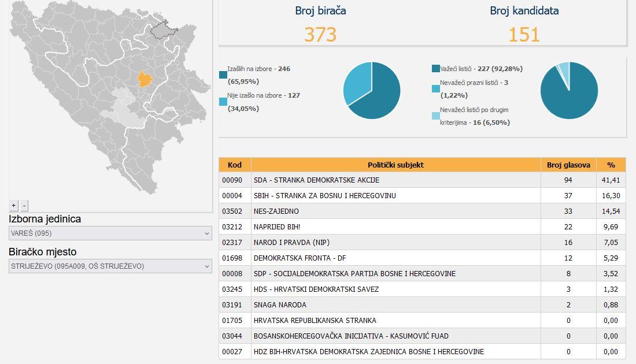Click party code 03044 in the table
This screenshot has height=364, width=636.
tap(232, 336)
